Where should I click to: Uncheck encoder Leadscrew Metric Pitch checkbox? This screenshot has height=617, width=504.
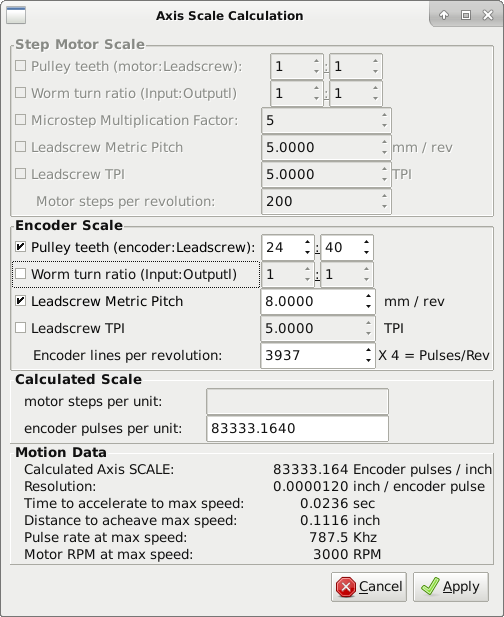click(20, 301)
